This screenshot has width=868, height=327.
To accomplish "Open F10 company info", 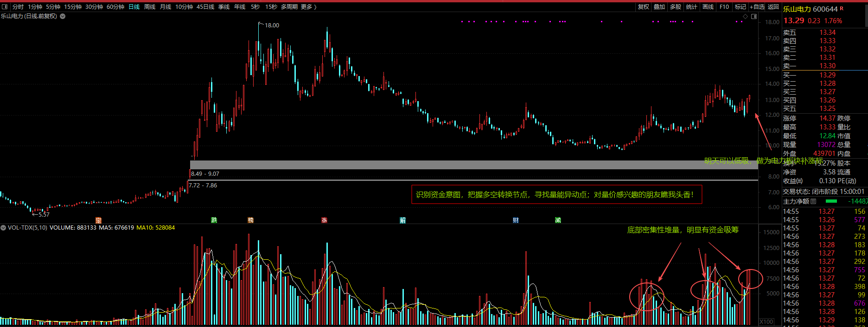I will point(724,7).
